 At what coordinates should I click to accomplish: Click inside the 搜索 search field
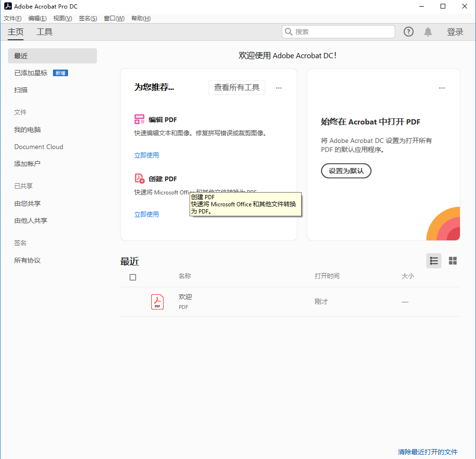pos(338,31)
